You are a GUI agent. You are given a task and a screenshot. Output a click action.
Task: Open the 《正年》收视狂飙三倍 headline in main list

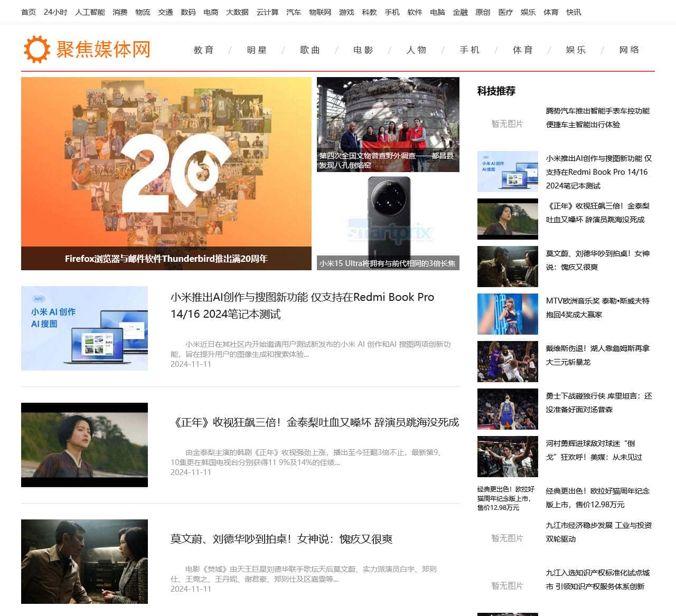point(315,422)
